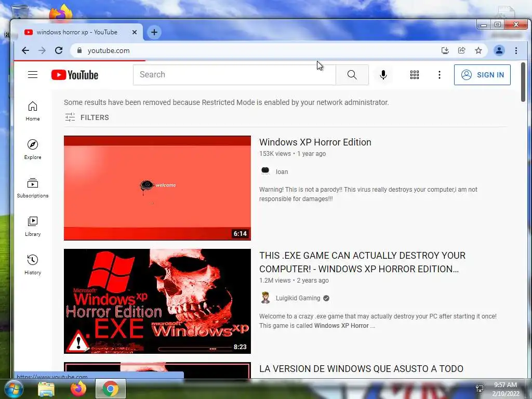The width and height of the screenshot is (532, 399).
Task: Open 'Windows XP Horror Edition' video title
Action: (315, 142)
